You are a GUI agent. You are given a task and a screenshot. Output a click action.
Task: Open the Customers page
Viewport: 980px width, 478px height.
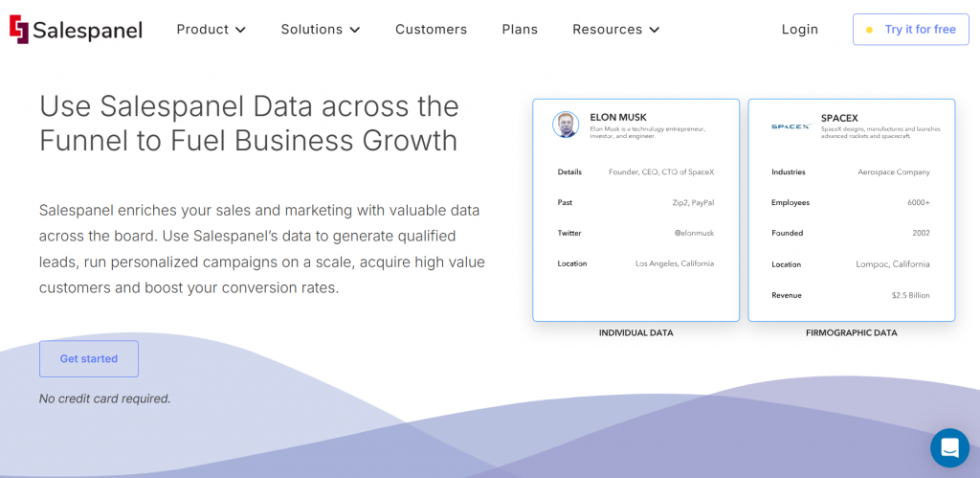tap(431, 30)
